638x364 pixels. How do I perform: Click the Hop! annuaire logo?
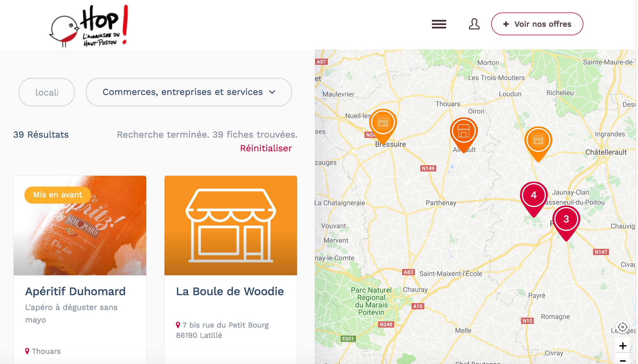click(89, 26)
